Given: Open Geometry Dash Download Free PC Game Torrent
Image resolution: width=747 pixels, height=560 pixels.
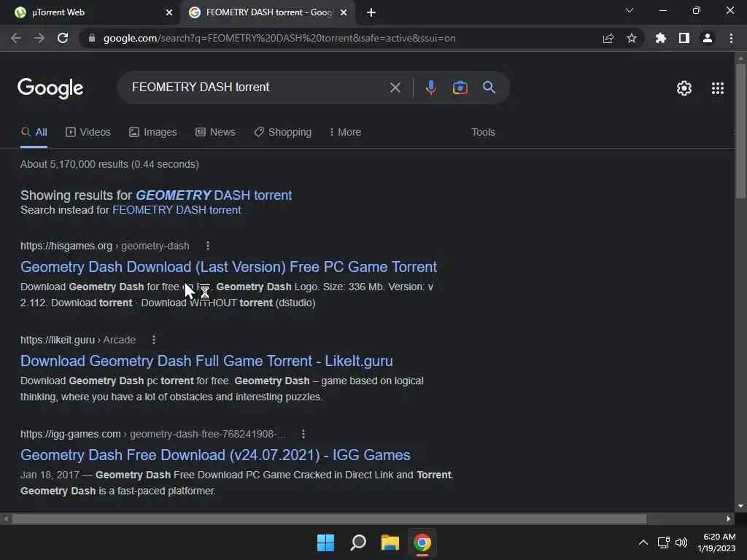Looking at the screenshot, I should pos(228,267).
